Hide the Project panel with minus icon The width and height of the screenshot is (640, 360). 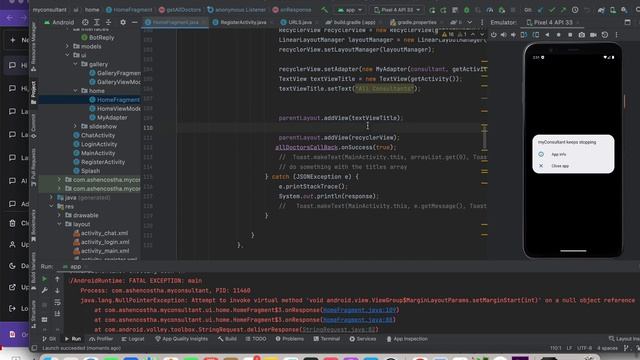[x=134, y=22]
